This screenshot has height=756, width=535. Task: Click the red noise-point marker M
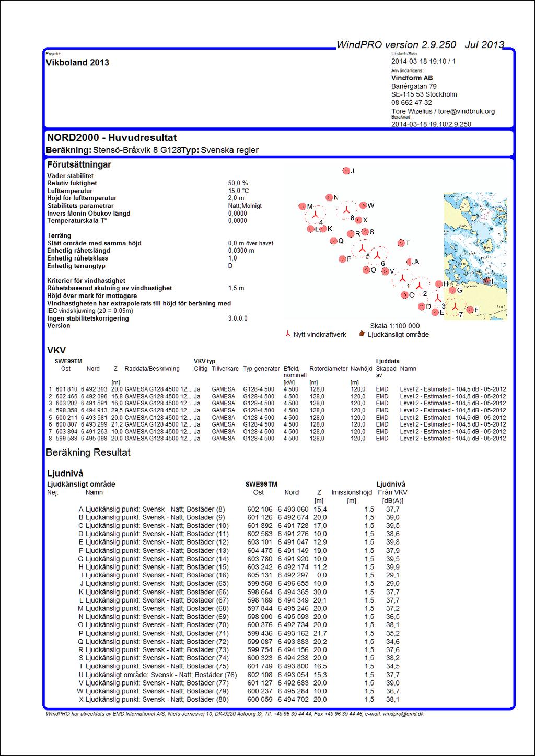coord(302,207)
